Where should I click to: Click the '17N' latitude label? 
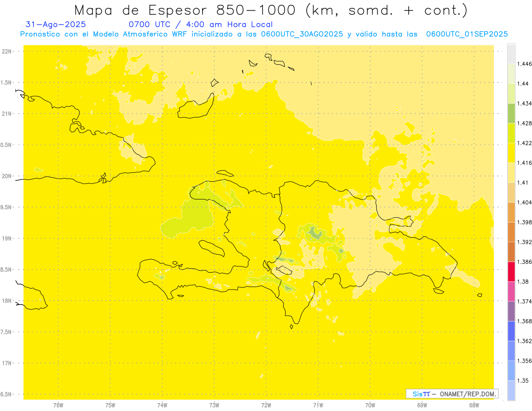tap(7, 363)
